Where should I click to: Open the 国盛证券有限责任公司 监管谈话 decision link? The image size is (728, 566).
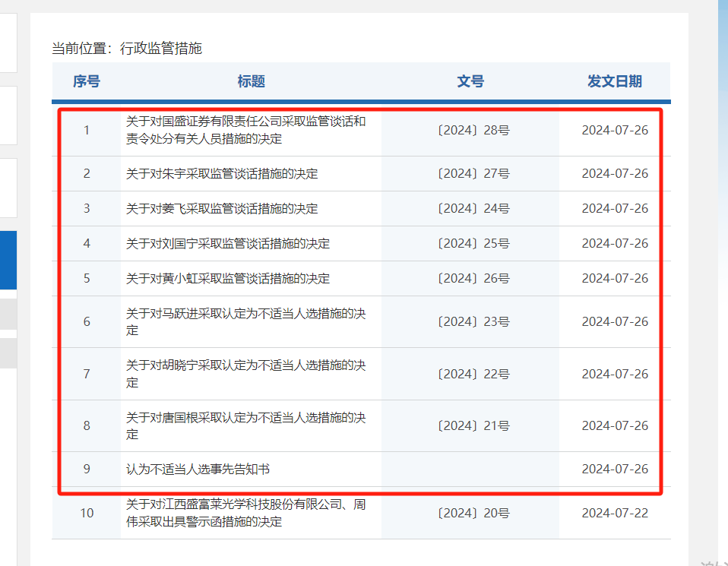click(245, 130)
